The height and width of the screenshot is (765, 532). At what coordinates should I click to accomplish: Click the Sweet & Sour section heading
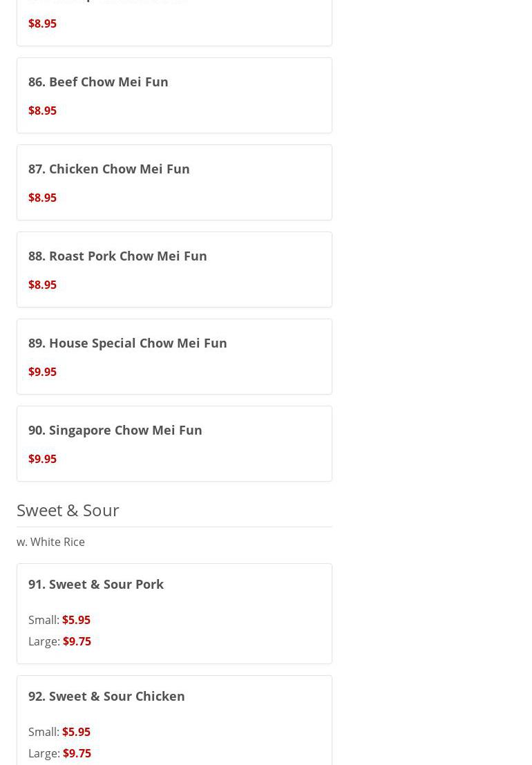pos(68,510)
